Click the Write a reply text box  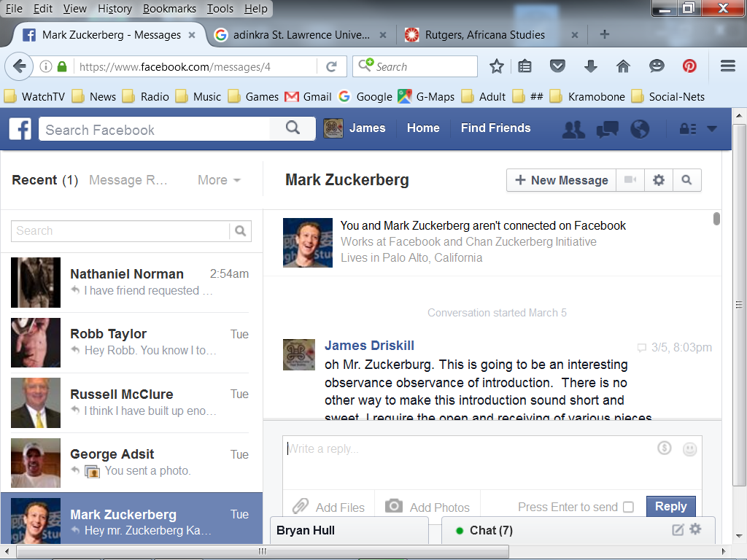[492, 462]
